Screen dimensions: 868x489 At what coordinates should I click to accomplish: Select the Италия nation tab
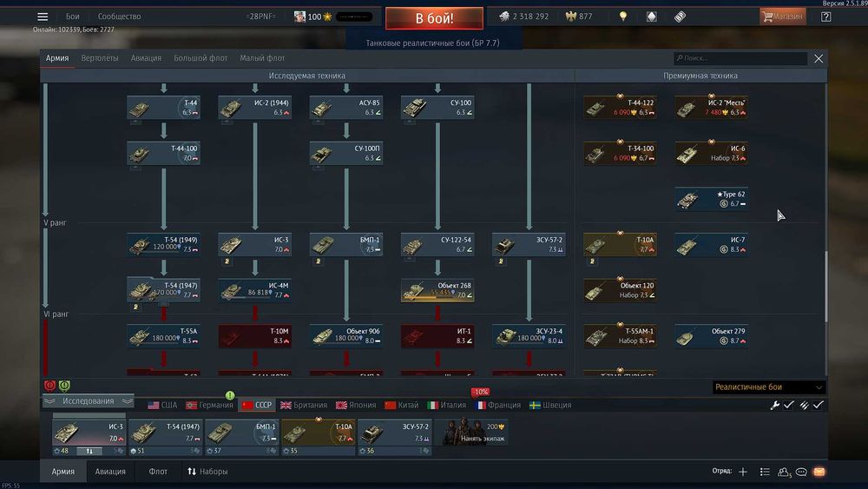coord(447,406)
